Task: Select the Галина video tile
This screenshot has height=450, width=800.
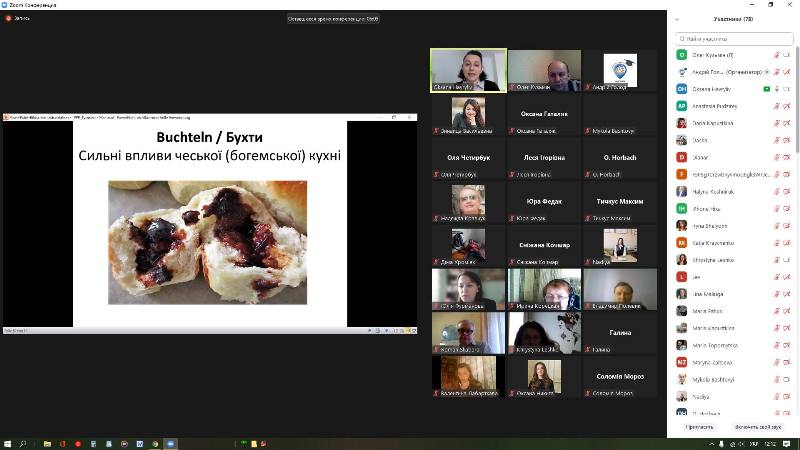Action: (620, 333)
